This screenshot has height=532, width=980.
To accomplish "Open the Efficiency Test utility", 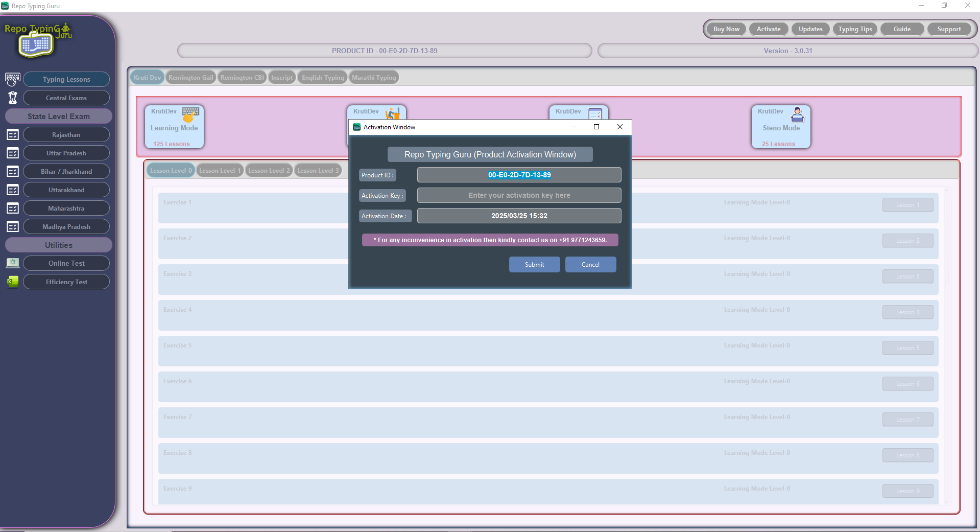I will tap(66, 282).
